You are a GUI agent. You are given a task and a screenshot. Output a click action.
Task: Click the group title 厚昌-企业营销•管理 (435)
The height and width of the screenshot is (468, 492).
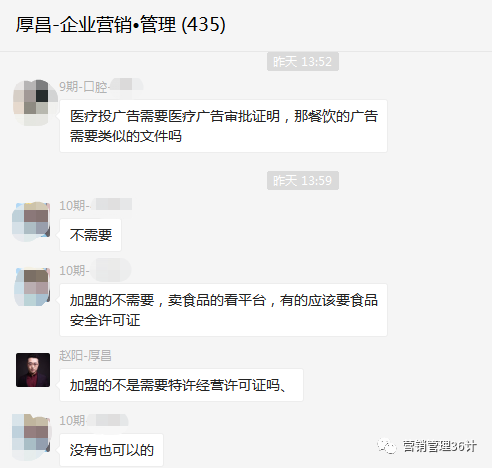click(x=121, y=24)
